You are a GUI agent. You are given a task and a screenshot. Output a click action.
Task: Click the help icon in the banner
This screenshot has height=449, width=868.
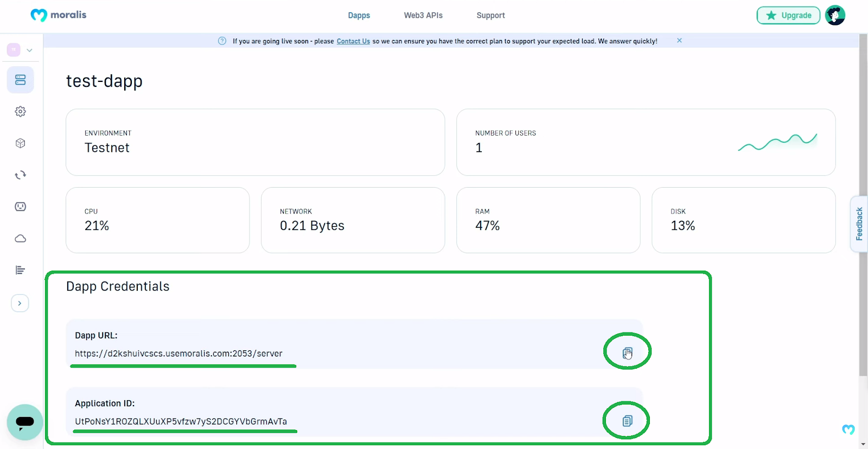pyautogui.click(x=222, y=41)
